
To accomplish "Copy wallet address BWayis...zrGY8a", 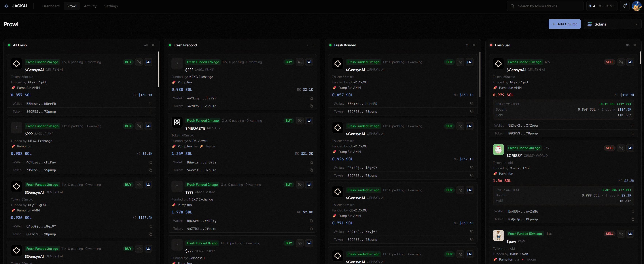I will point(311,162).
